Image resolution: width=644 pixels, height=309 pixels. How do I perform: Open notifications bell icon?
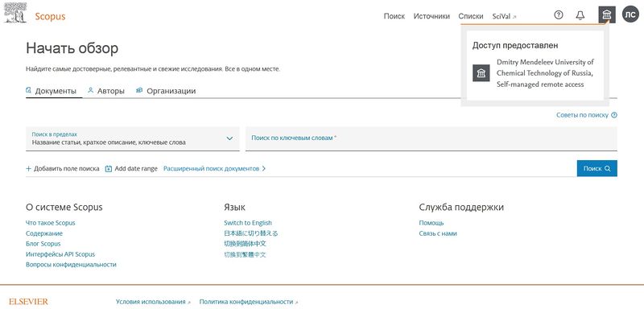pyautogui.click(x=580, y=15)
